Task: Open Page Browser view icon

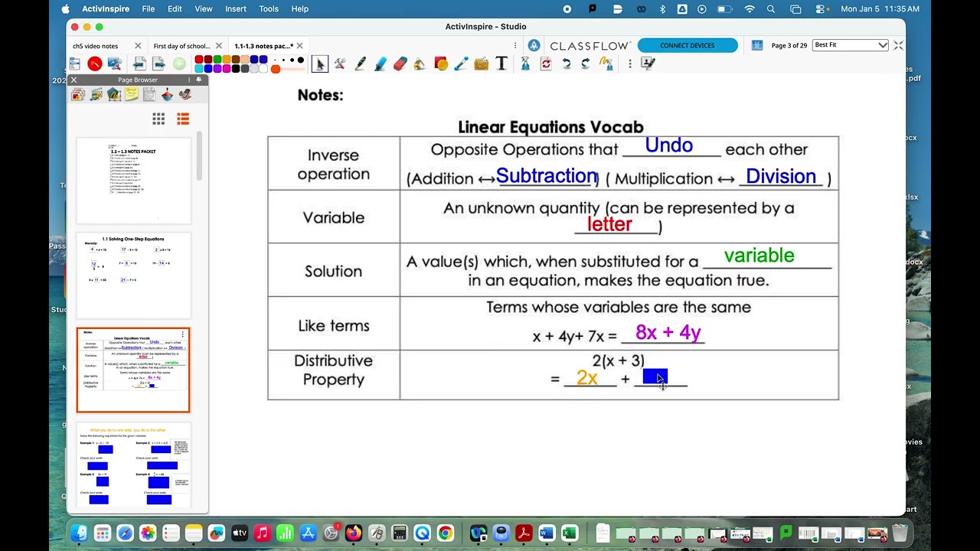Action: point(78,95)
